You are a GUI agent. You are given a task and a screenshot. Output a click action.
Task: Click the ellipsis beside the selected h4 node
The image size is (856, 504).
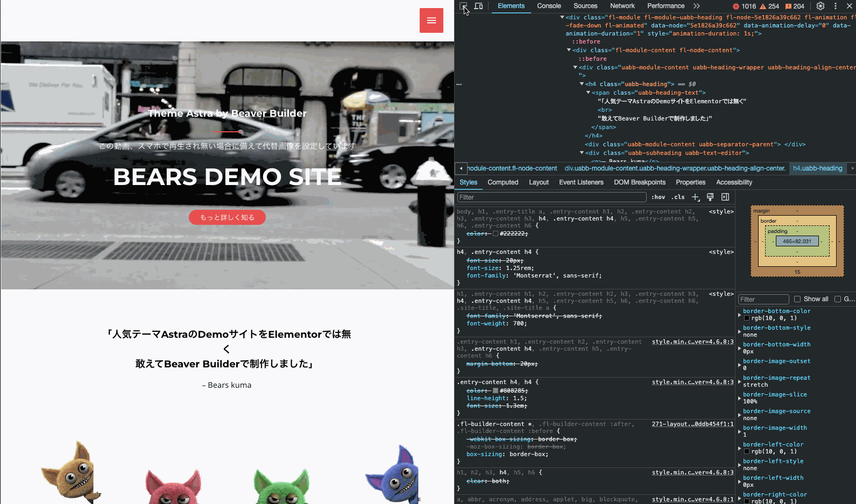coord(459,84)
